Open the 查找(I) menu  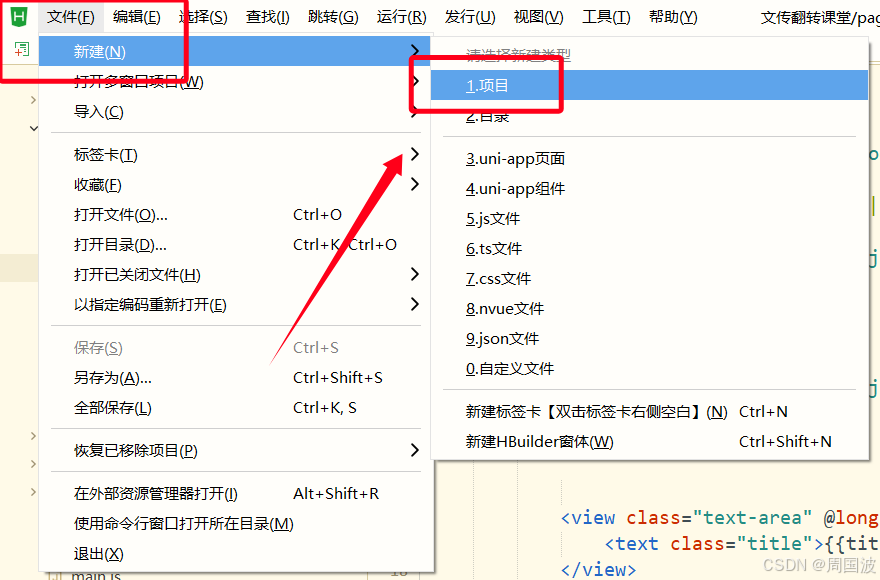pyautogui.click(x=268, y=17)
